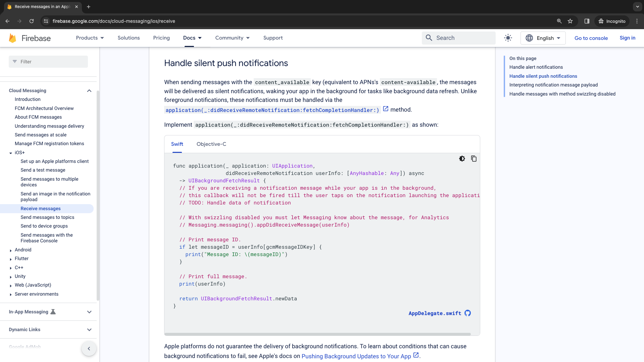644x362 pixels.
Task: Expand Dynamic Links section
Action: [x=89, y=329]
